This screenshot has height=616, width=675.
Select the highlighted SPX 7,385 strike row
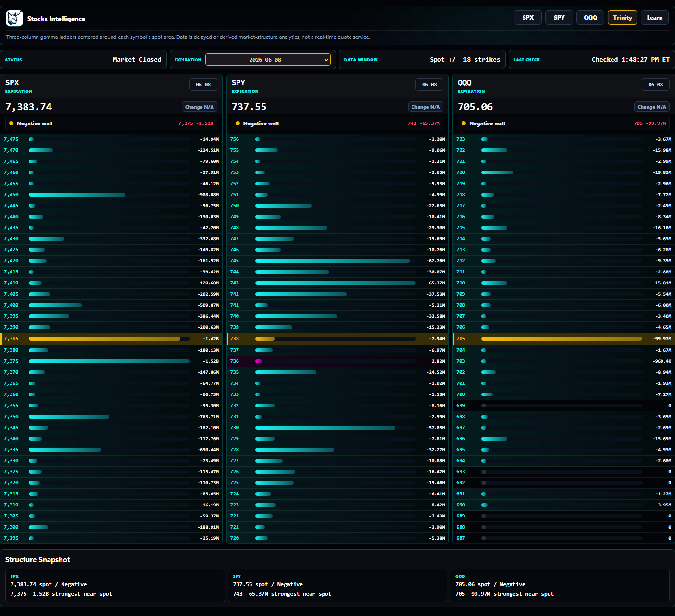point(111,339)
